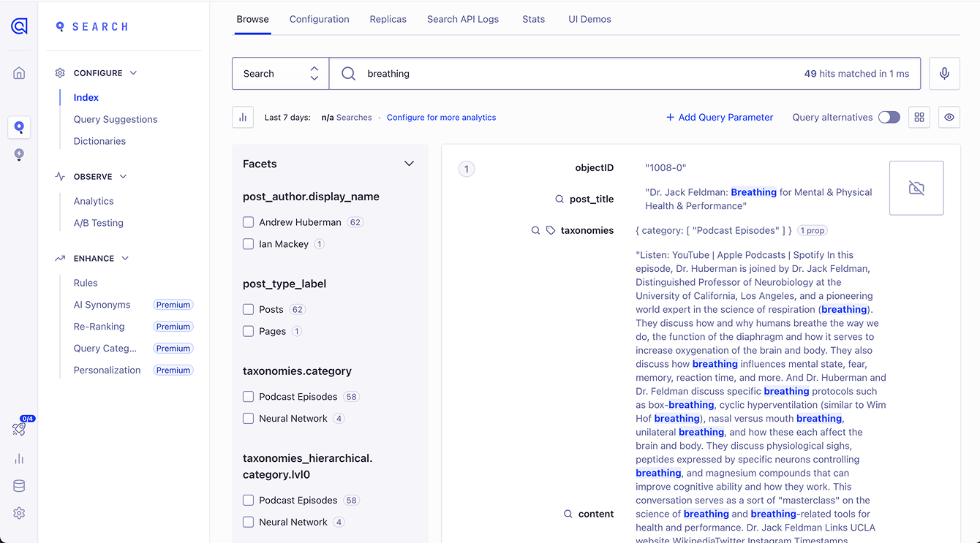Click the search icon beside content
The image size is (980, 543).
click(568, 514)
